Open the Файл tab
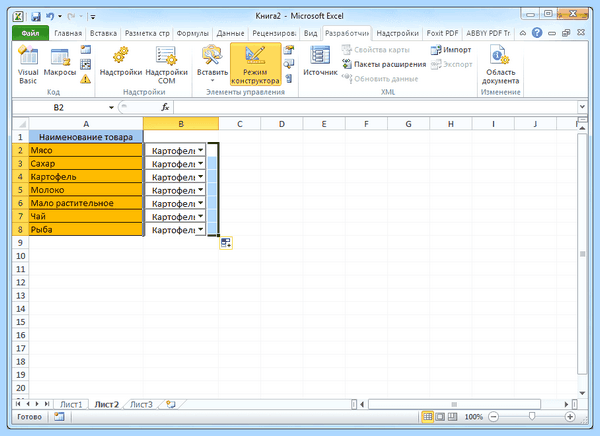The image size is (600, 436). point(30,33)
